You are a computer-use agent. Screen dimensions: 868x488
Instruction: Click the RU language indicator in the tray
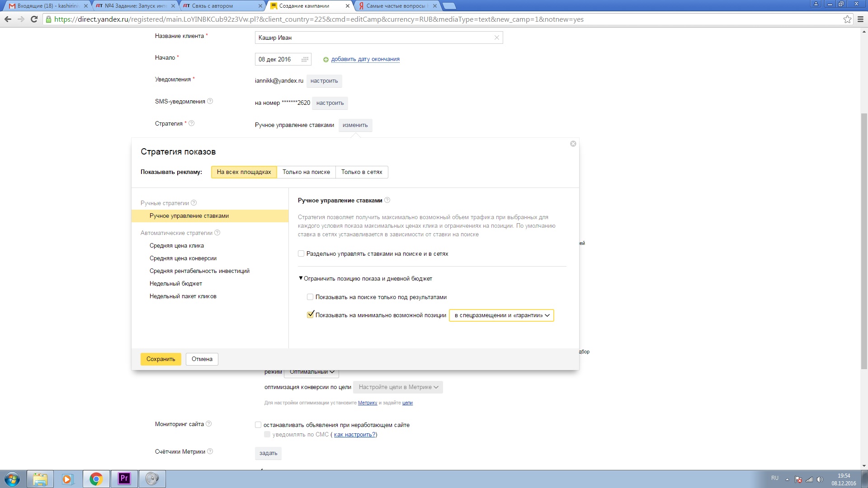pyautogui.click(x=775, y=478)
